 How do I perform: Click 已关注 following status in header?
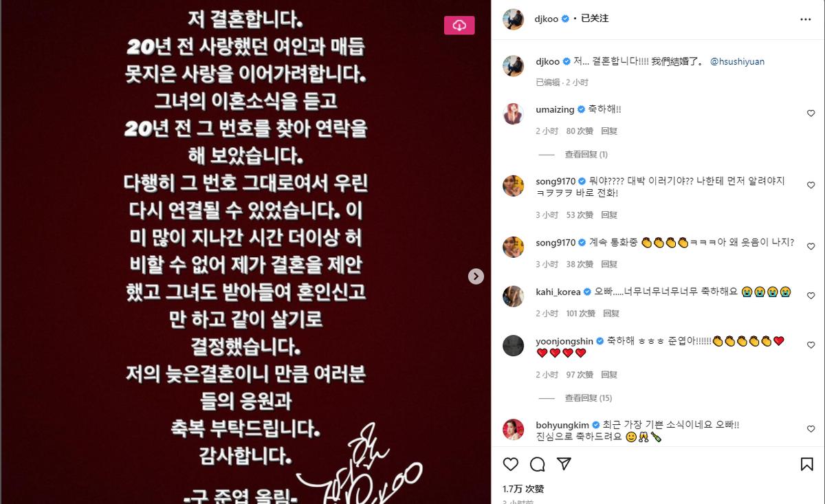[x=595, y=19]
